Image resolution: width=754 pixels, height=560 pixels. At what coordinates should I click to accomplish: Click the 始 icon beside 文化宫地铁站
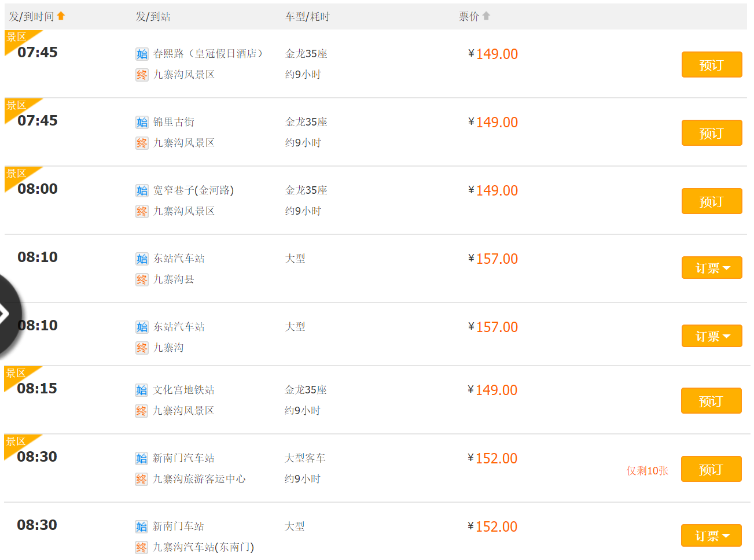pos(142,390)
